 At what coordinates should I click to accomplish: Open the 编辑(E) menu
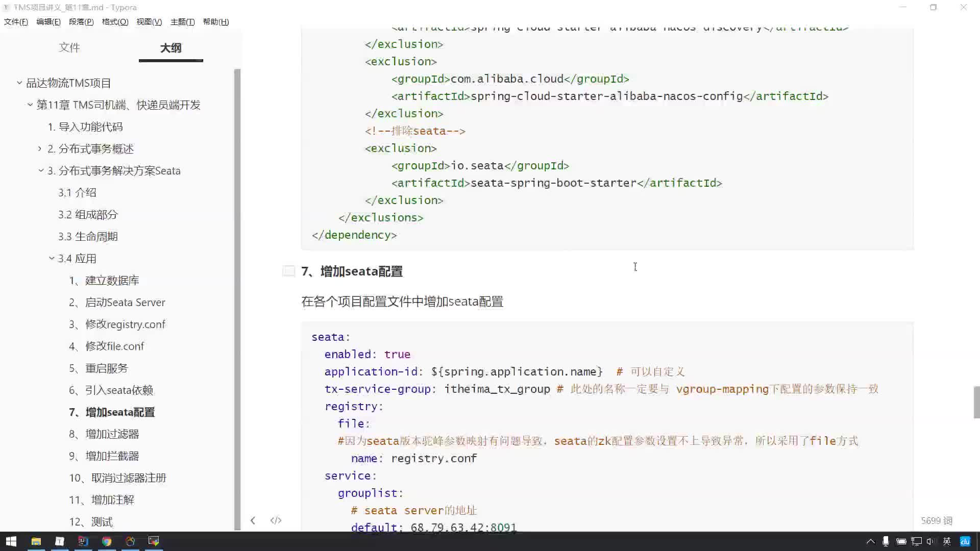[48, 21]
